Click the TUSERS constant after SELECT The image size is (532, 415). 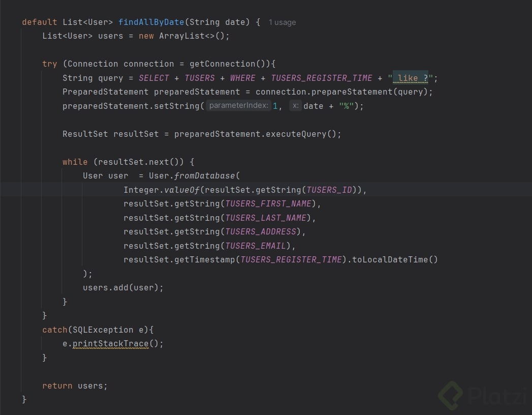coord(200,78)
